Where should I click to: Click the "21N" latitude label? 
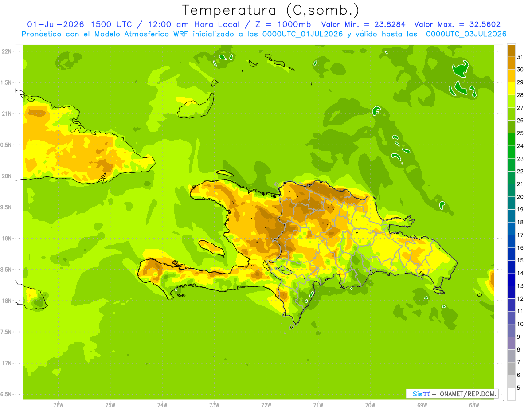click(7, 114)
